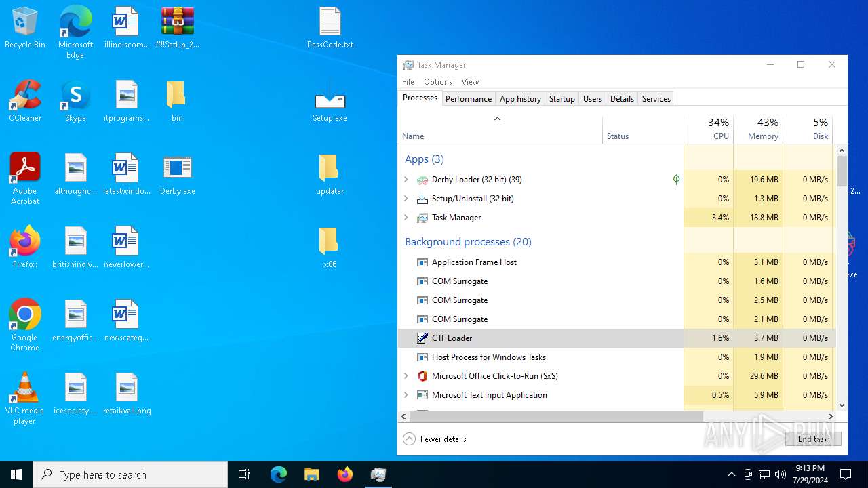Expand the Derby Loader process group
Screen dimensions: 868x488
point(406,180)
